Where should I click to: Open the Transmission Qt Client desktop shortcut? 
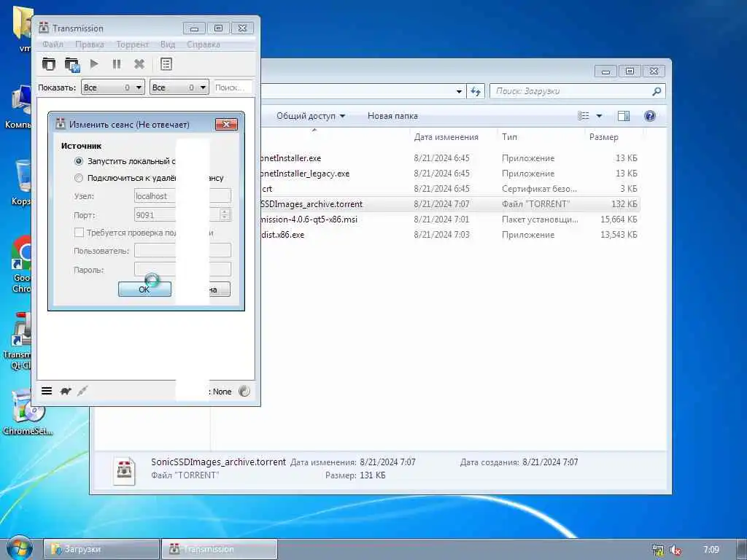(x=19, y=341)
